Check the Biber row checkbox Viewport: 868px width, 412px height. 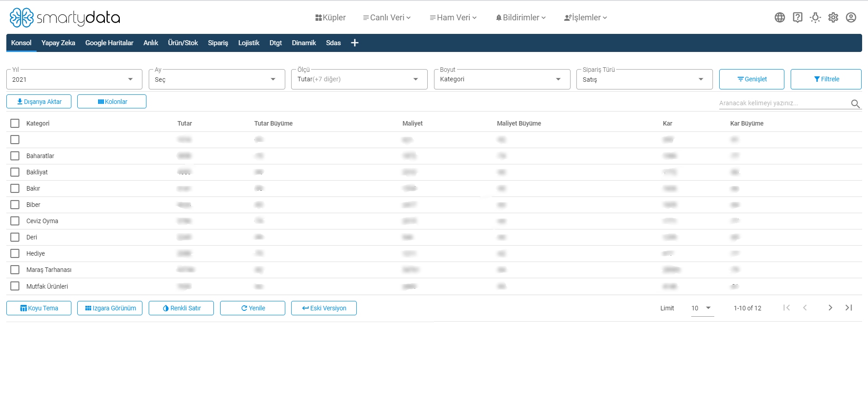[x=15, y=205]
